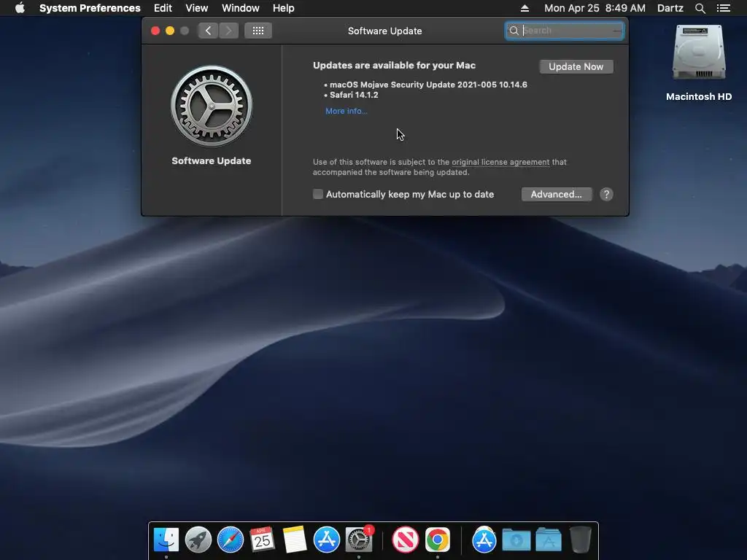The image size is (747, 560).
Task: Open System Preferences in the Dock
Action: tap(358, 540)
